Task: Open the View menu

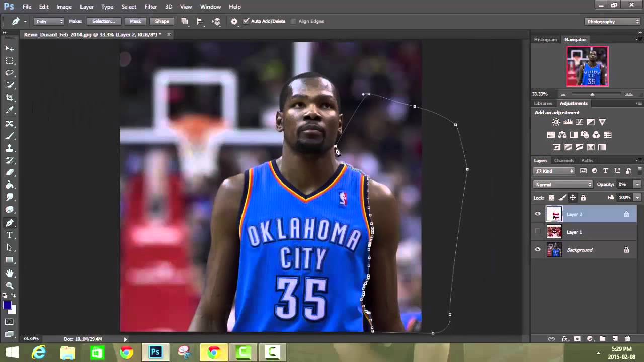Action: click(x=186, y=7)
